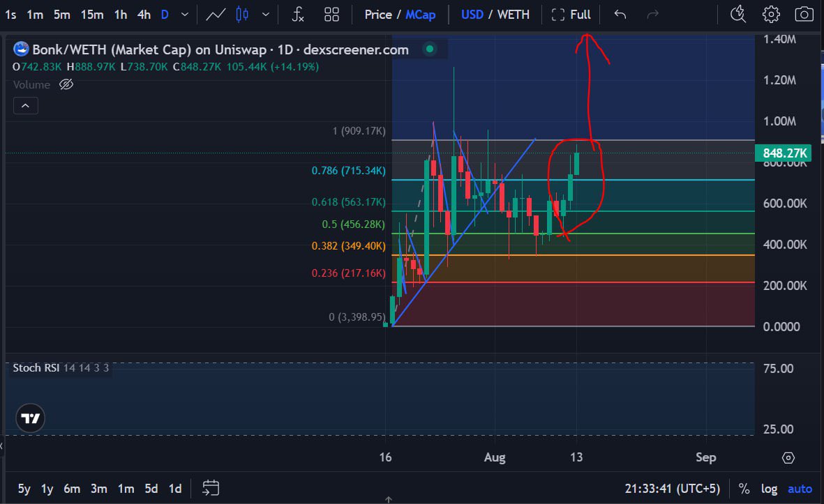Switch to the 5m timeframe

(61, 15)
